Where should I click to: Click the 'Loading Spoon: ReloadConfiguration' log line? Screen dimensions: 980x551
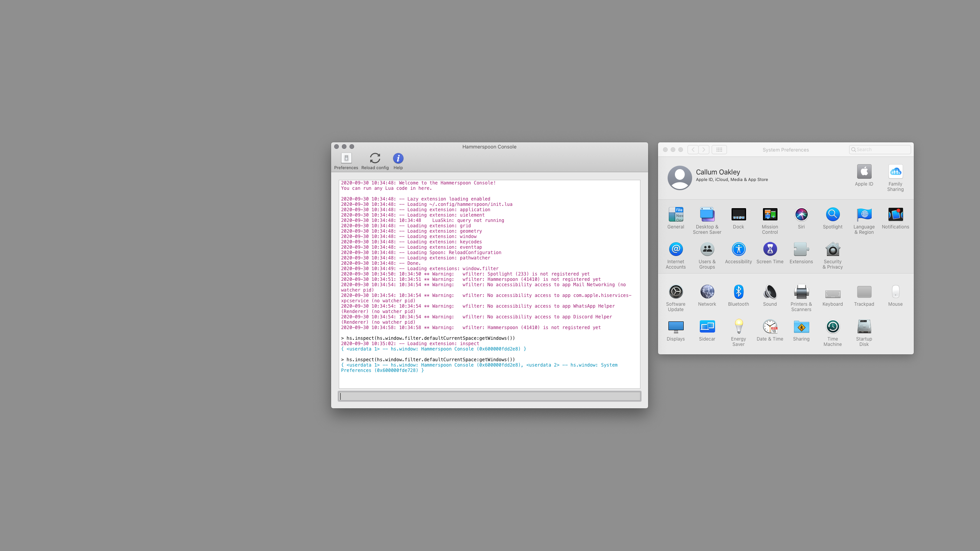point(421,253)
